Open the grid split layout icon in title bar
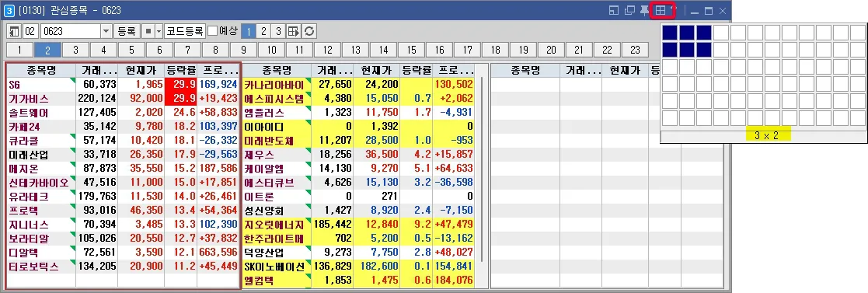The width and height of the screenshot is (868, 293). (x=660, y=10)
